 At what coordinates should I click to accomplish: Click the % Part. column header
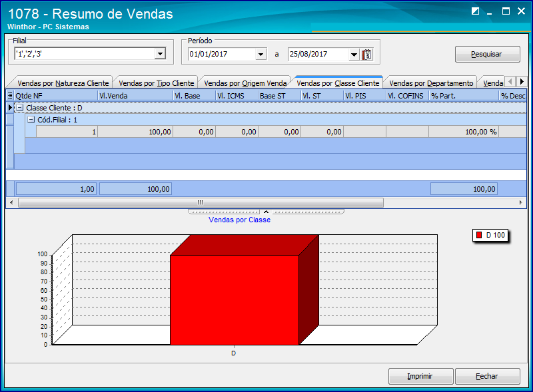pyautogui.click(x=464, y=96)
